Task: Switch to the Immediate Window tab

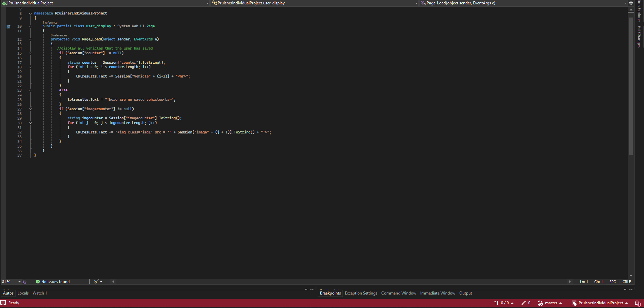Action: tap(437, 293)
